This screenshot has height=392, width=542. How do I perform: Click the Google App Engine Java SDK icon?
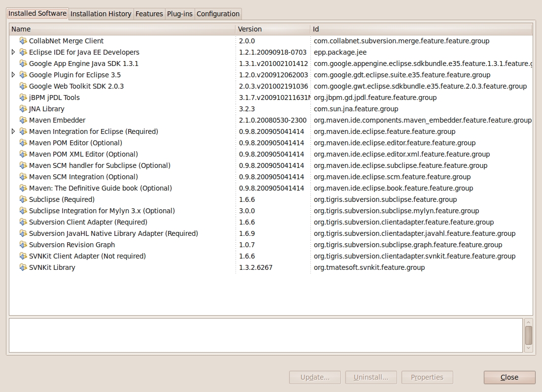[23, 64]
